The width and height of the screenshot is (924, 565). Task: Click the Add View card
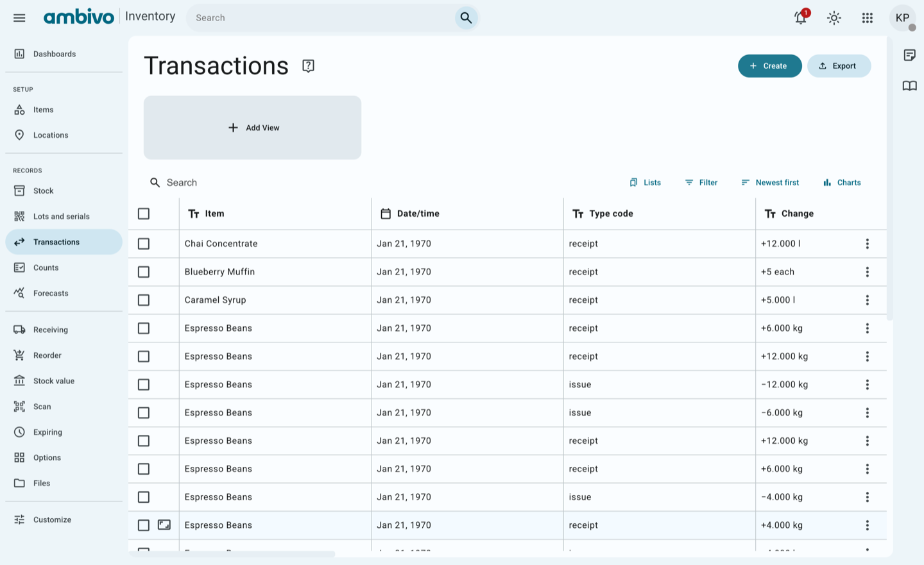pos(253,128)
